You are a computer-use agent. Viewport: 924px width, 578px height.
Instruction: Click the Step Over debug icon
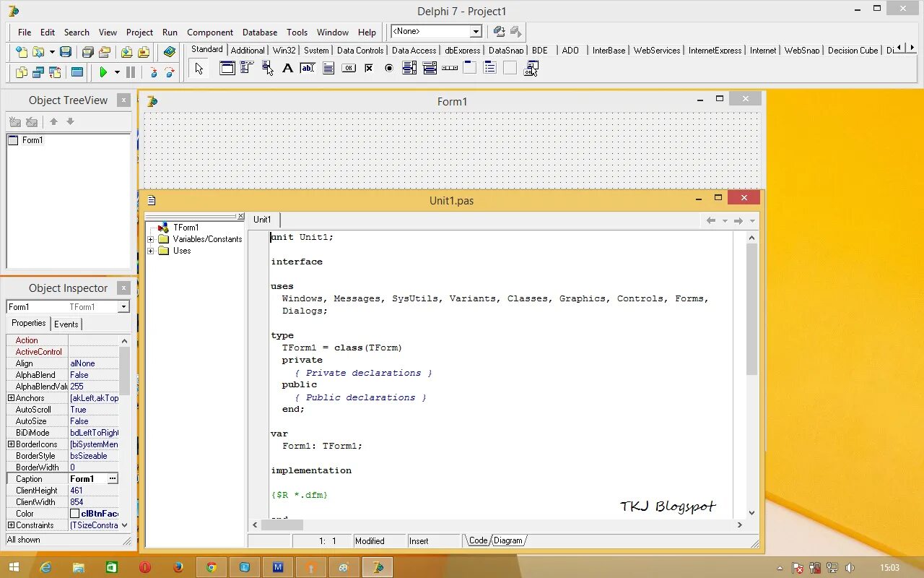[x=170, y=72]
